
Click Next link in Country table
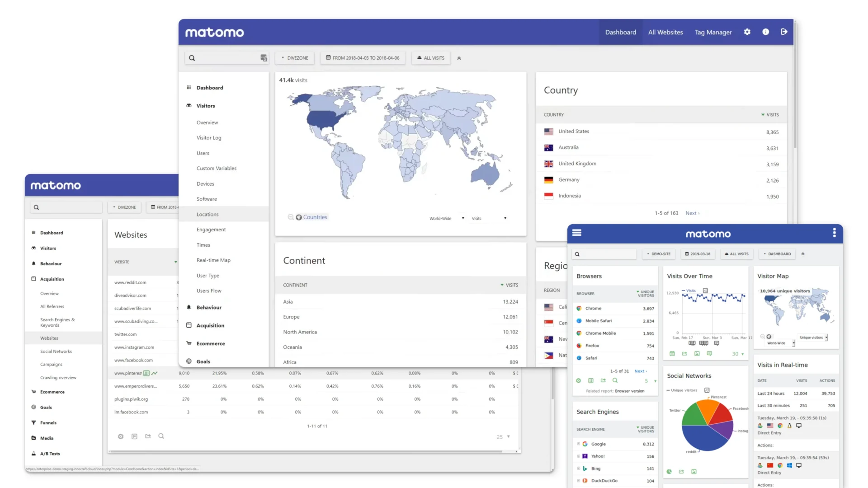(x=692, y=213)
